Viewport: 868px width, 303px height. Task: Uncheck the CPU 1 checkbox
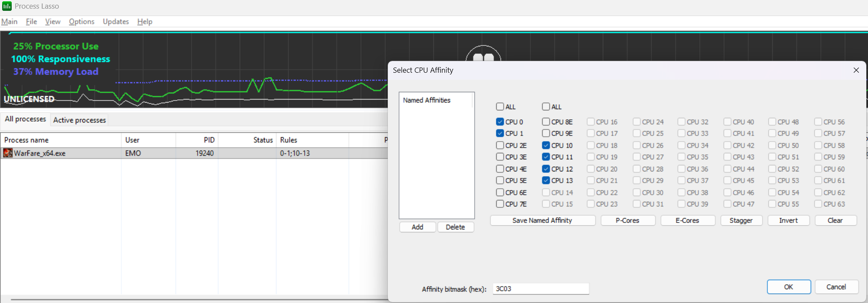click(500, 133)
